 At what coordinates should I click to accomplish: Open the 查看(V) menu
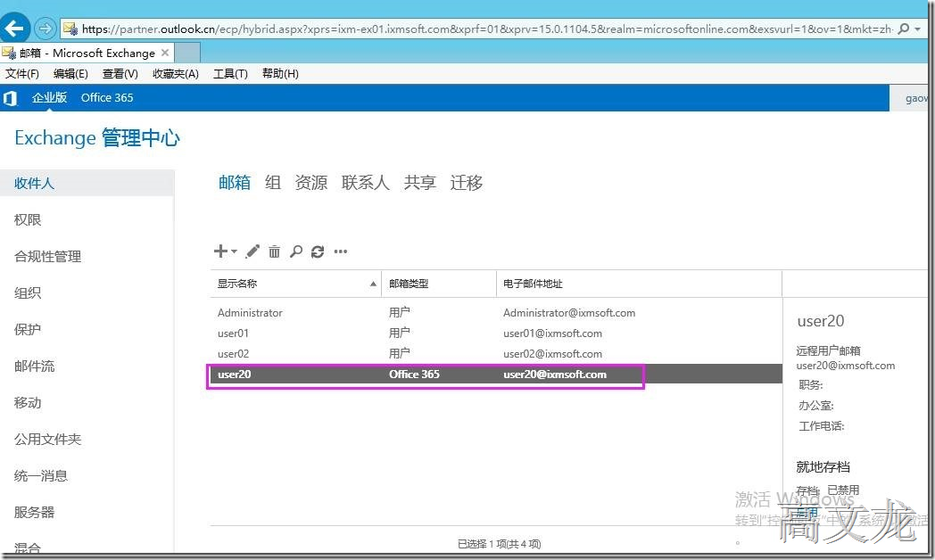120,73
